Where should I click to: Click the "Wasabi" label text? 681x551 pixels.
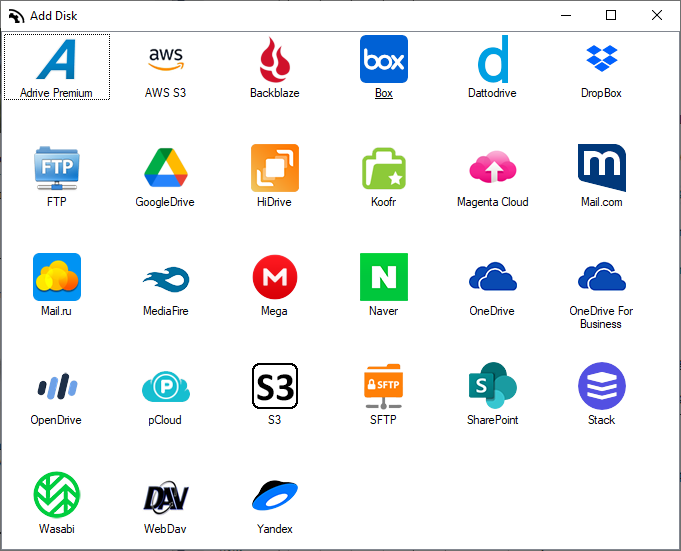(x=56, y=529)
